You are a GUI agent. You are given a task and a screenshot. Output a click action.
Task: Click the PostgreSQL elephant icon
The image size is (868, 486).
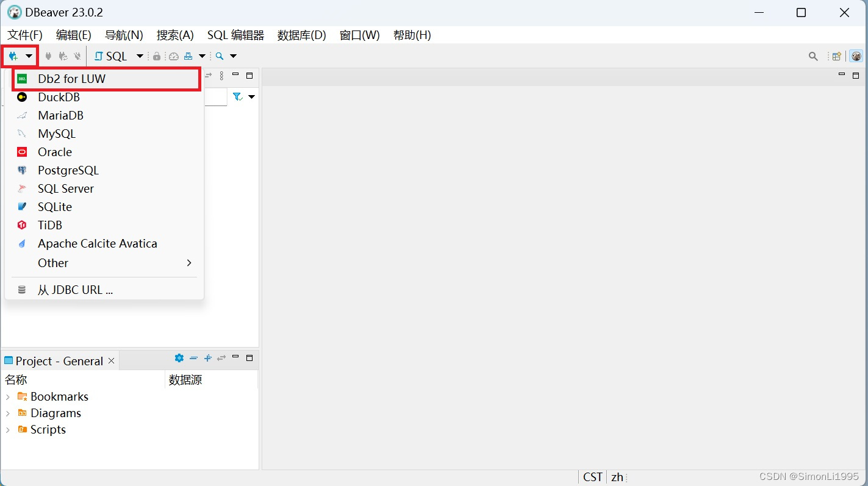[x=22, y=170]
